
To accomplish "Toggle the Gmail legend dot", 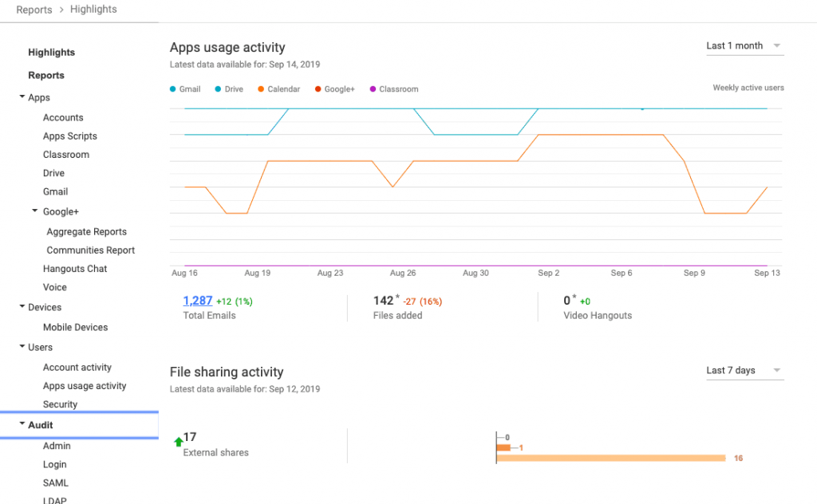I will click(173, 89).
